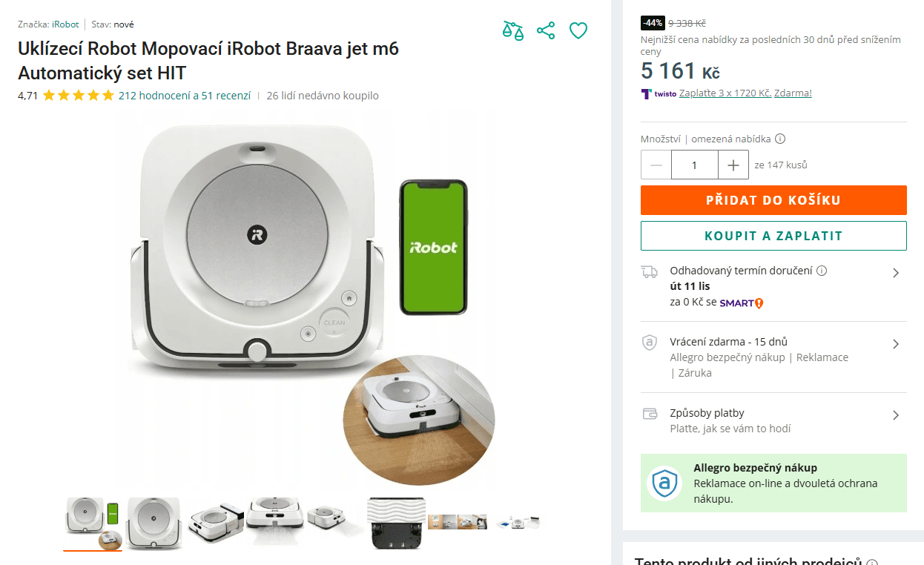The image size is (924, 565).
Task: Expand the delivery estimate details chevron
Action: 897,272
